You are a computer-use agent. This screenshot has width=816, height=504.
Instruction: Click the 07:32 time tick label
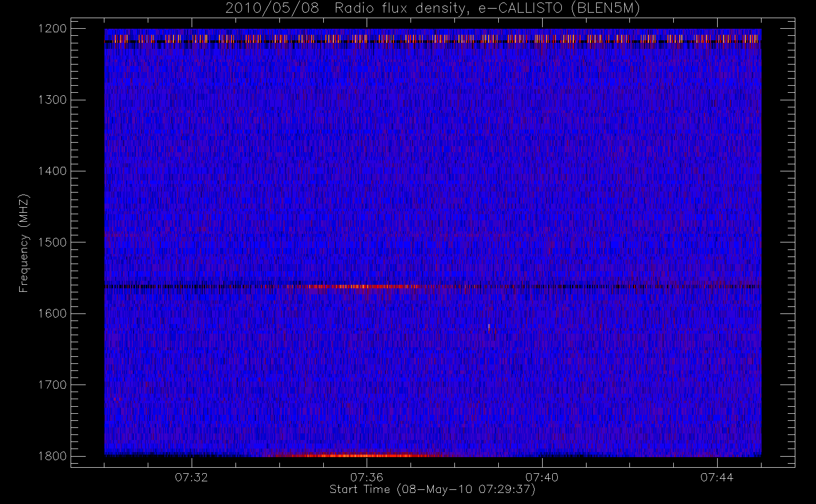coord(192,477)
